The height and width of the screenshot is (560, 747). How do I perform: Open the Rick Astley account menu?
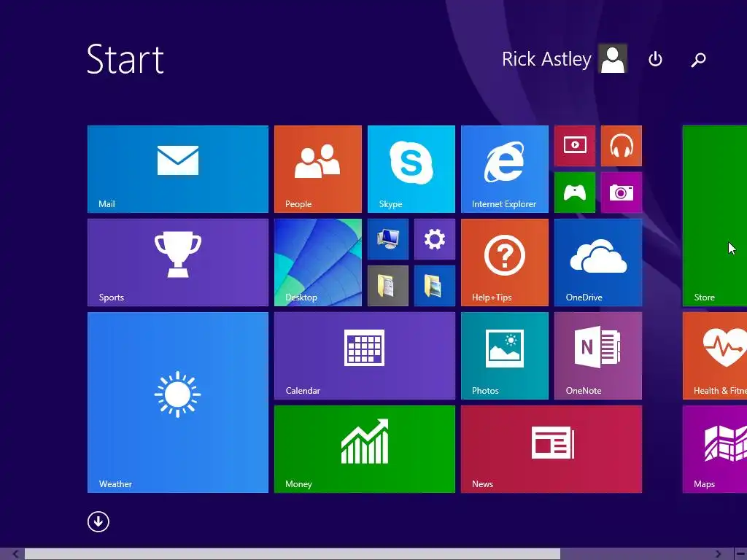coord(564,59)
